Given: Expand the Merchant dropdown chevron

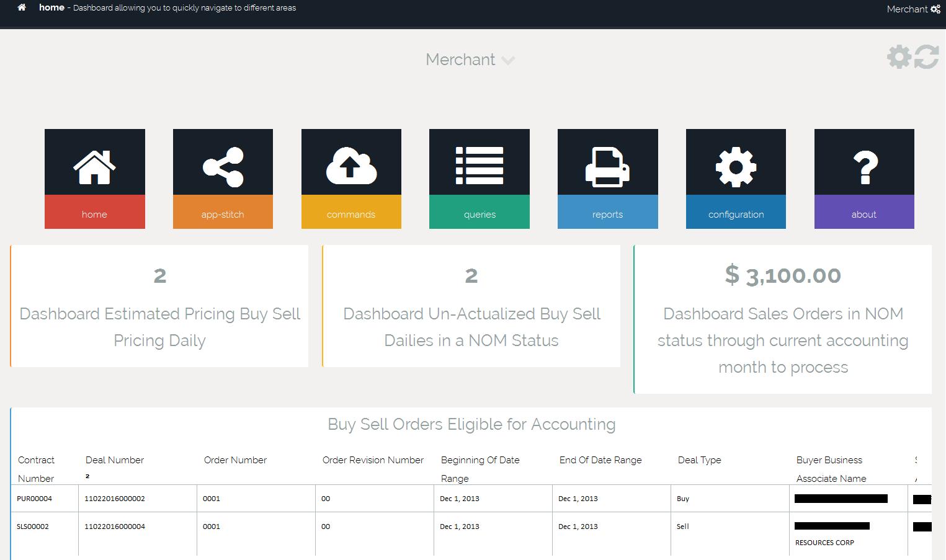Looking at the screenshot, I should tap(508, 60).
